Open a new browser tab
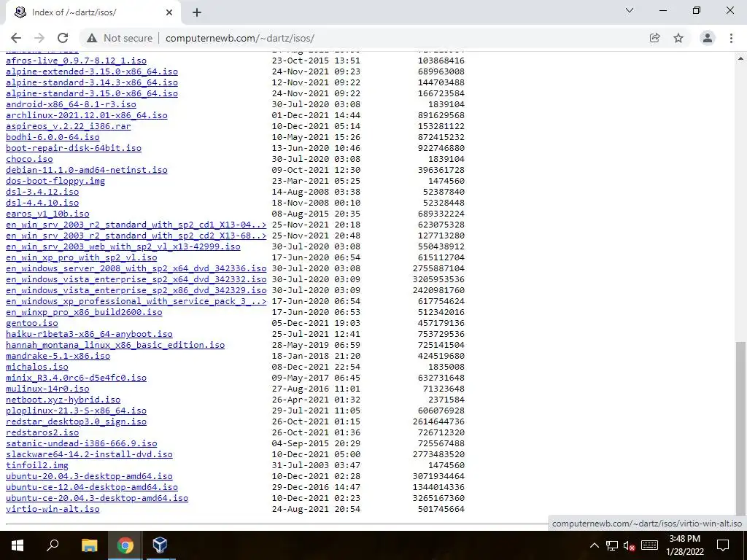This screenshot has width=747, height=560. [197, 13]
